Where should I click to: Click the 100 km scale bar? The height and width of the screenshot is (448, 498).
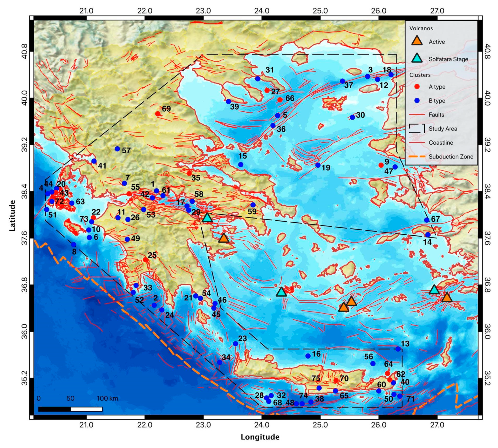70,409
